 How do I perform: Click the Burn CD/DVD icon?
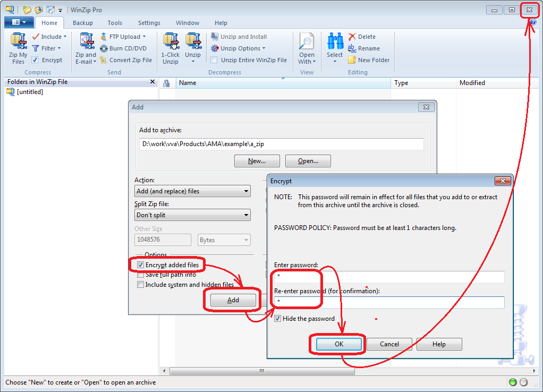(x=104, y=48)
